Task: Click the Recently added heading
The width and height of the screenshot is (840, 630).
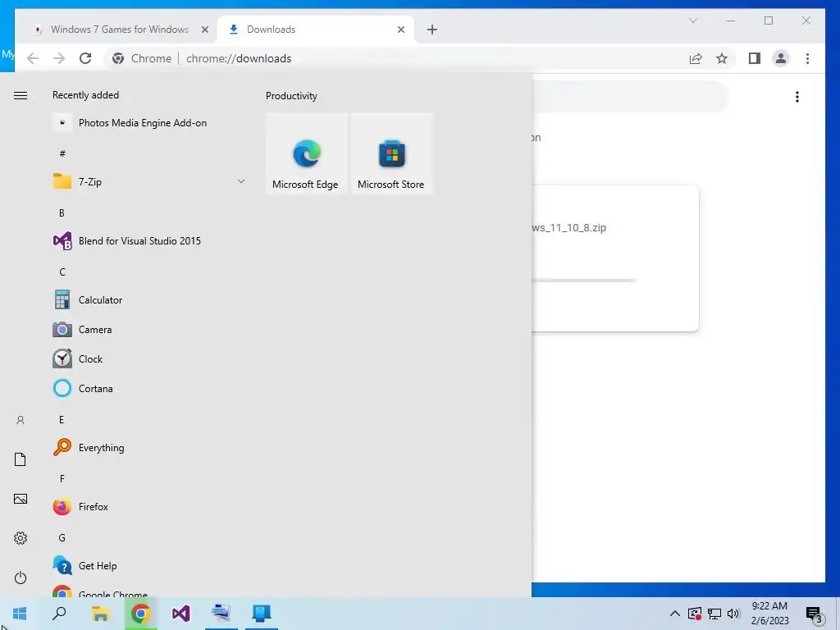Action: point(85,95)
